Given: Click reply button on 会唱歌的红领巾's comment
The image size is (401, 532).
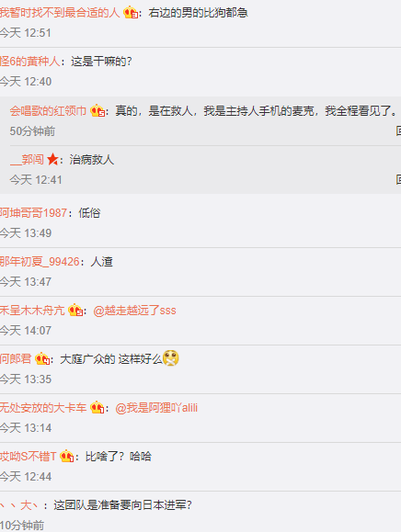Looking at the screenshot, I should 398,131.
